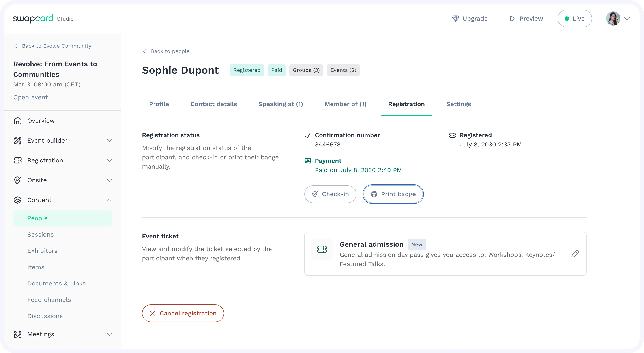Click the Cancel registration button
Screen dimensions: 644x353
tap(183, 313)
